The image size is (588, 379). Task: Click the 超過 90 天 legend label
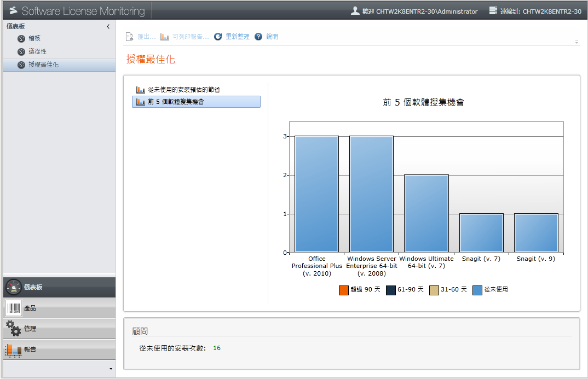pyautogui.click(x=365, y=289)
